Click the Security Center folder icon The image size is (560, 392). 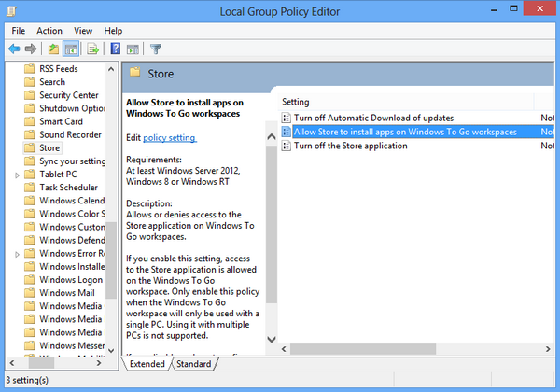tap(29, 95)
